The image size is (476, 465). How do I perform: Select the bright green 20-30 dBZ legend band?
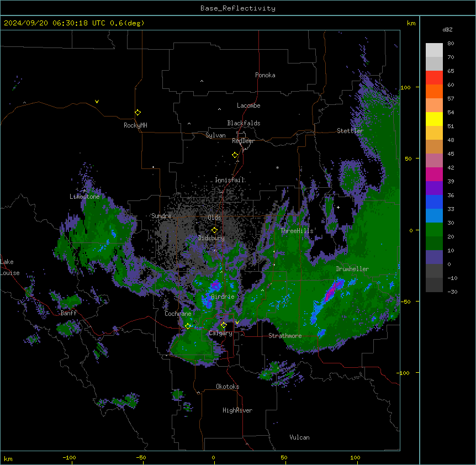click(x=434, y=230)
